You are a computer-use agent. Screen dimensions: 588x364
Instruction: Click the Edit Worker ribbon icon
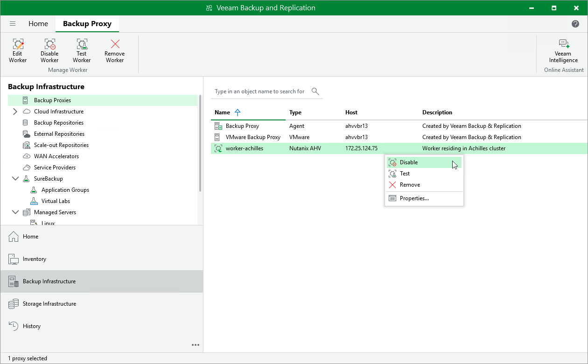[x=18, y=44]
